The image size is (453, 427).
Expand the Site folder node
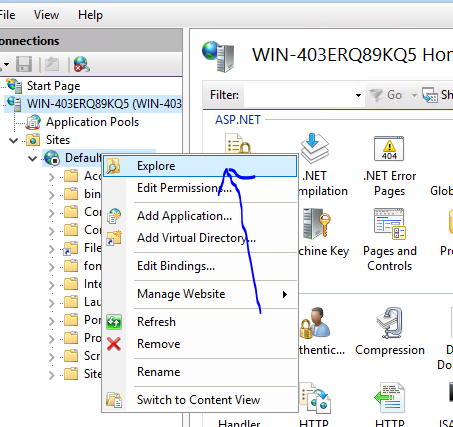51,375
